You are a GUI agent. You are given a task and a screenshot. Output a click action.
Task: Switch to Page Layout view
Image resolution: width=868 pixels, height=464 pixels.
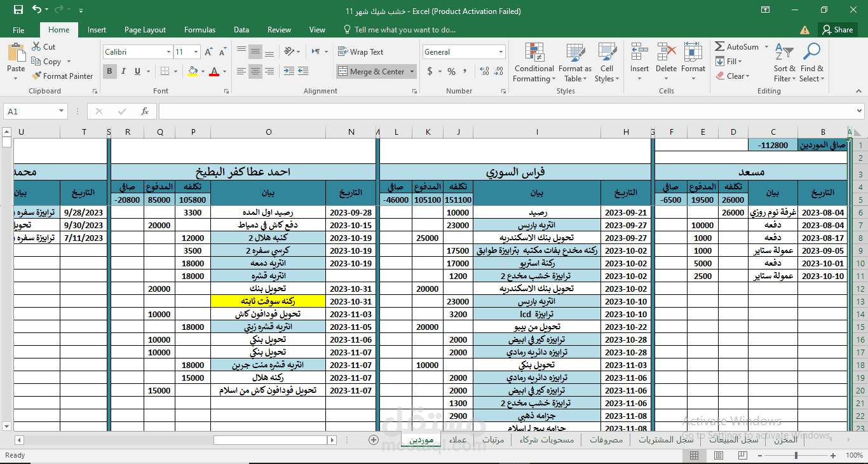719,455
